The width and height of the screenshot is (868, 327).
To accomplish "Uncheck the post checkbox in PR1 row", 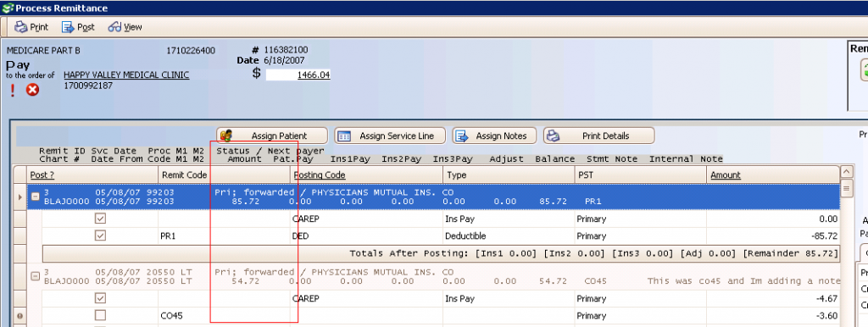I will pyautogui.click(x=100, y=236).
